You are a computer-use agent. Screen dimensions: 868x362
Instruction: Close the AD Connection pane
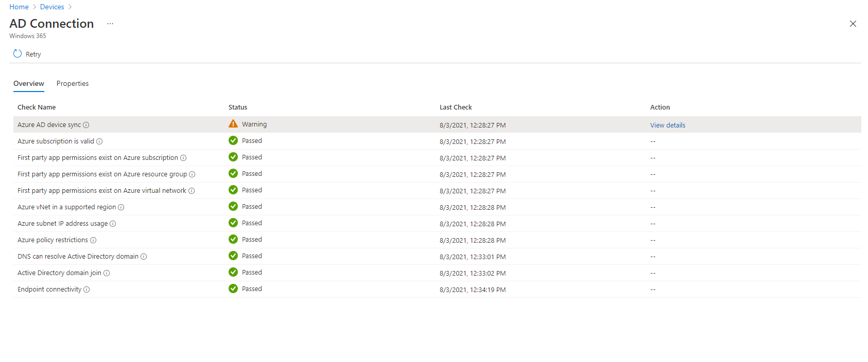pos(853,24)
